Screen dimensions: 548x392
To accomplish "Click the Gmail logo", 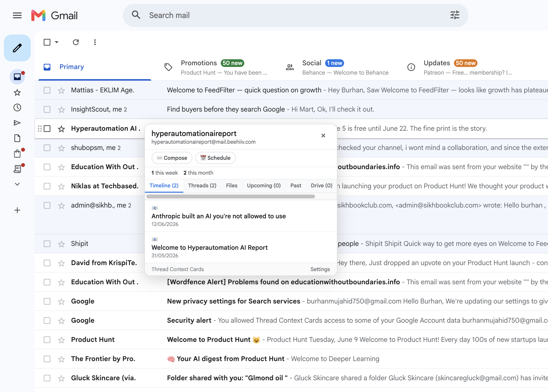I will click(x=54, y=15).
